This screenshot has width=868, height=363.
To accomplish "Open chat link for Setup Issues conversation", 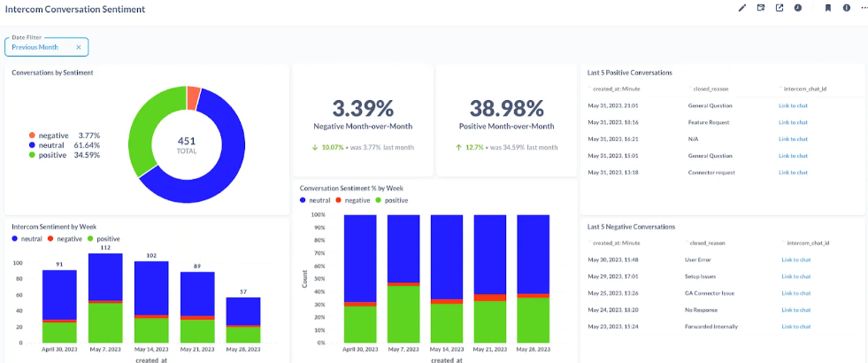I will (796, 276).
